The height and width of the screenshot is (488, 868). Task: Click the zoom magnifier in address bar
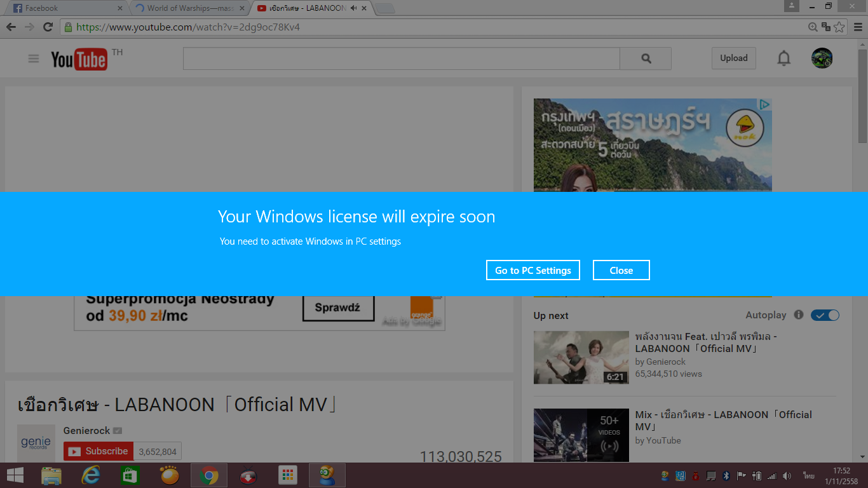[x=813, y=27]
